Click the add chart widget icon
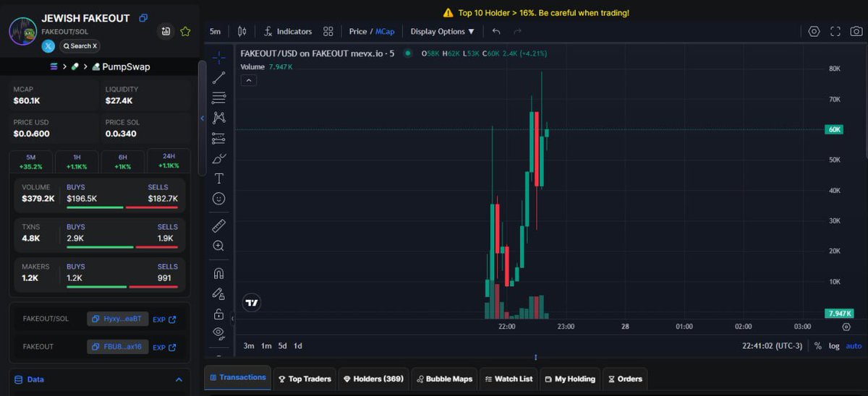Image resolution: width=868 pixels, height=396 pixels. [x=166, y=32]
